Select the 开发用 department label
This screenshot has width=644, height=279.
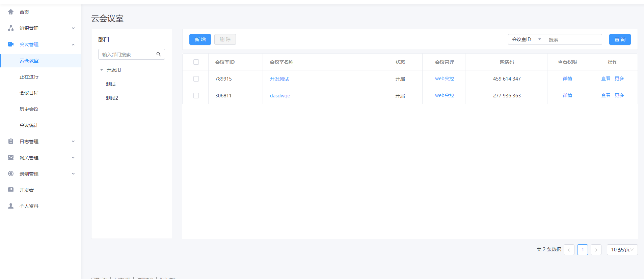point(114,70)
